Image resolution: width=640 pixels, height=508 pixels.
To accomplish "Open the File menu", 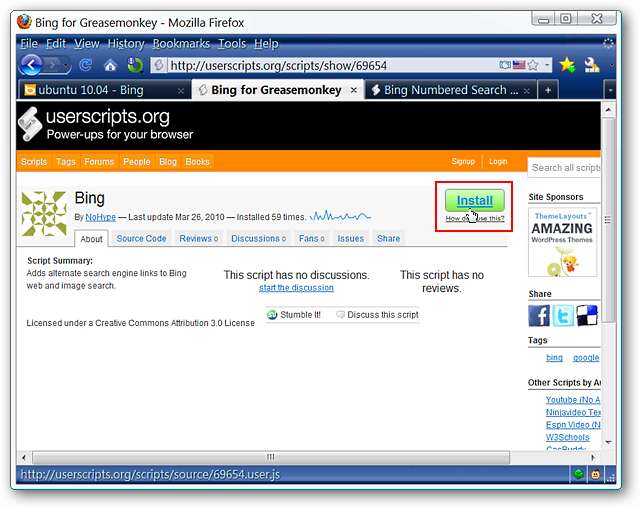I will (29, 43).
